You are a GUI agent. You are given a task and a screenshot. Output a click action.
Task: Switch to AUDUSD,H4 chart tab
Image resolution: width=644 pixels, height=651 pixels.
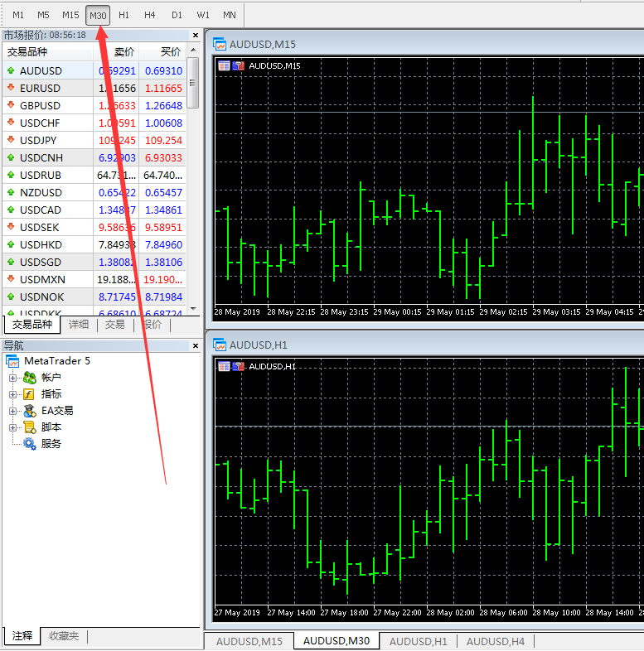pyautogui.click(x=496, y=641)
